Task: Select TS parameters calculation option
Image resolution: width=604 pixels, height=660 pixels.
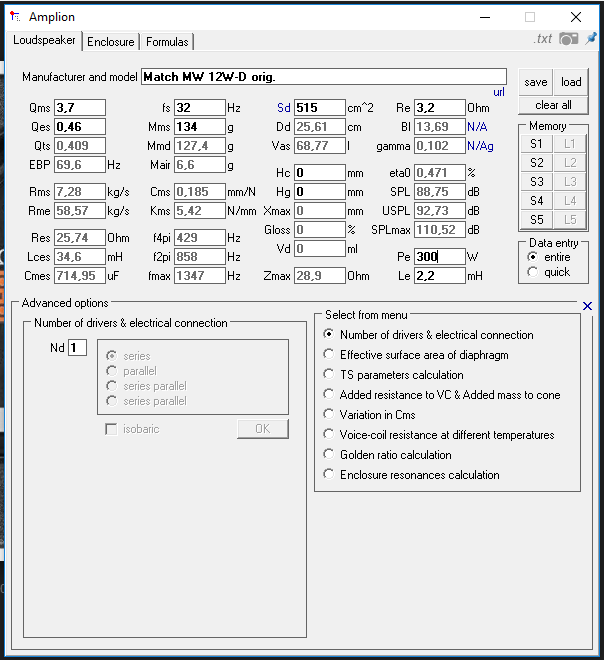Action: 394,375
